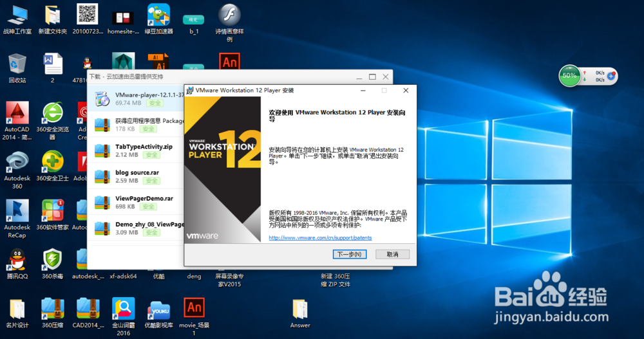Open the 20100723 QR code image icon
The image size is (644, 339).
[x=88, y=20]
